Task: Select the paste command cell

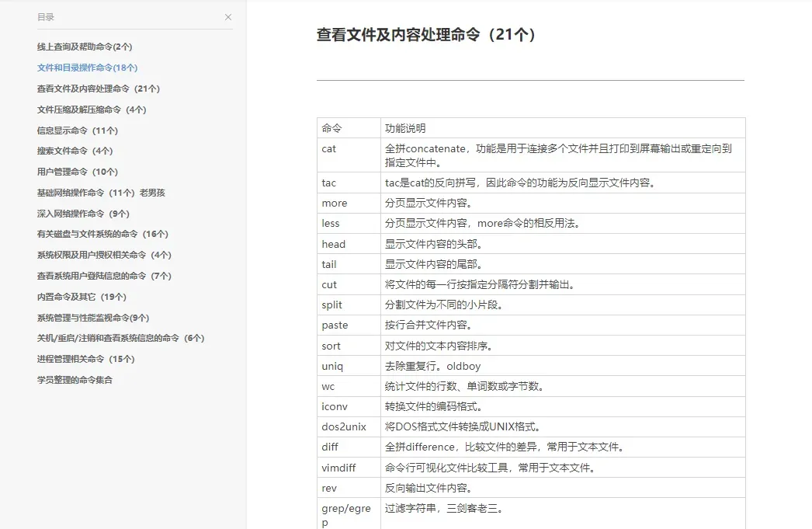Action: [x=349, y=325]
